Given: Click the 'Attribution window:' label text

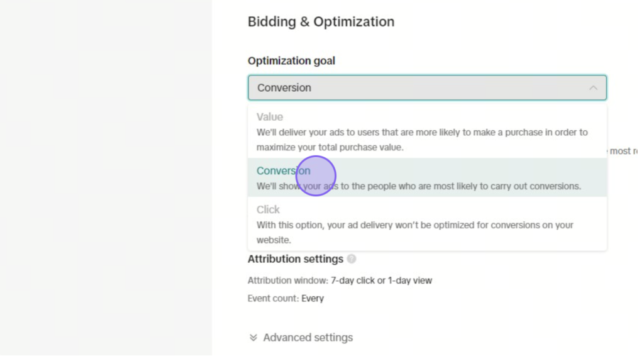Looking at the screenshot, I should point(288,280).
